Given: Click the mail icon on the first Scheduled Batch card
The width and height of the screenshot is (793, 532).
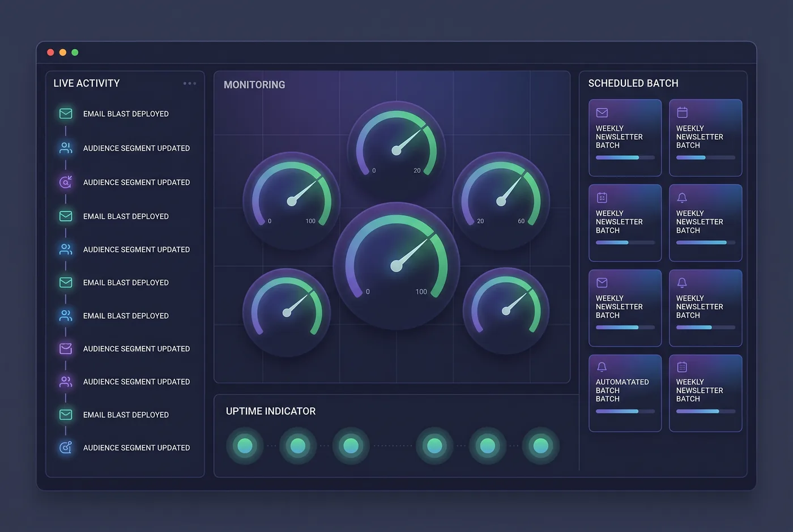Looking at the screenshot, I should (x=602, y=113).
